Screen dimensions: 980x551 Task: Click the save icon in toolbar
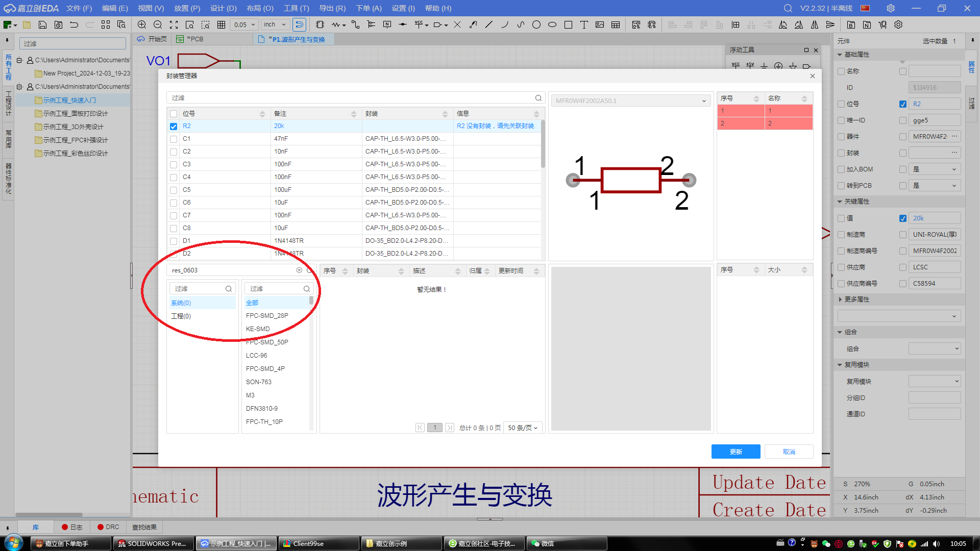[42, 24]
